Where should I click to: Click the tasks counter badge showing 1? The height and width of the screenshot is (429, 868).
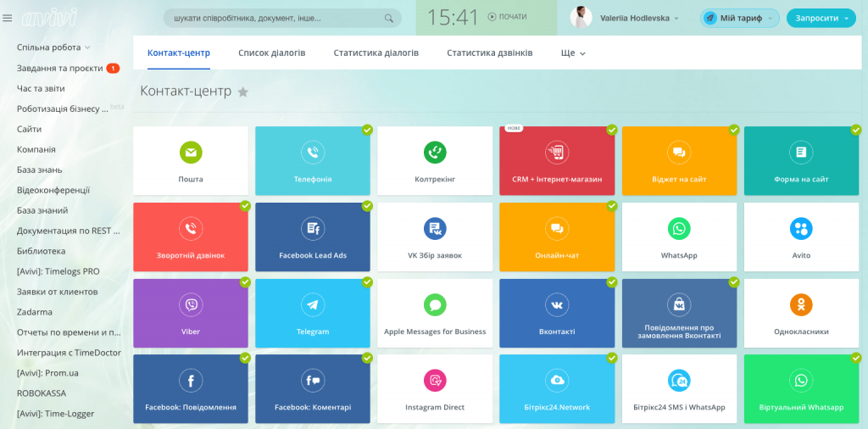[113, 68]
